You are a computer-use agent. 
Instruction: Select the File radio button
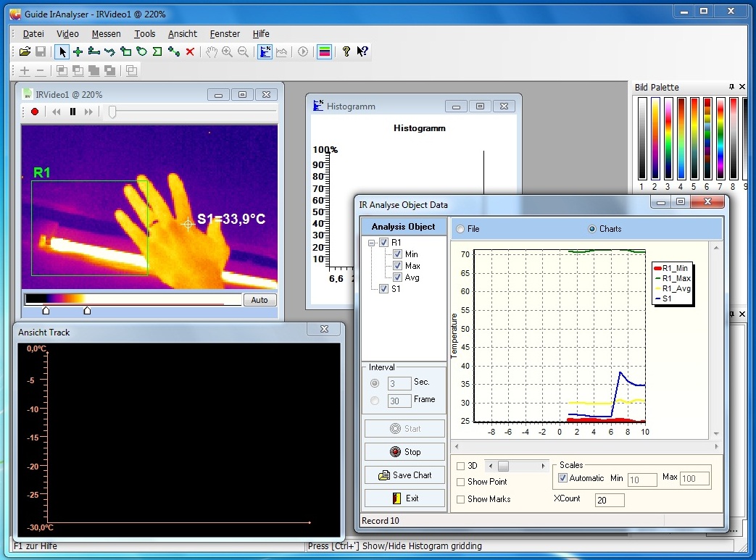460,229
